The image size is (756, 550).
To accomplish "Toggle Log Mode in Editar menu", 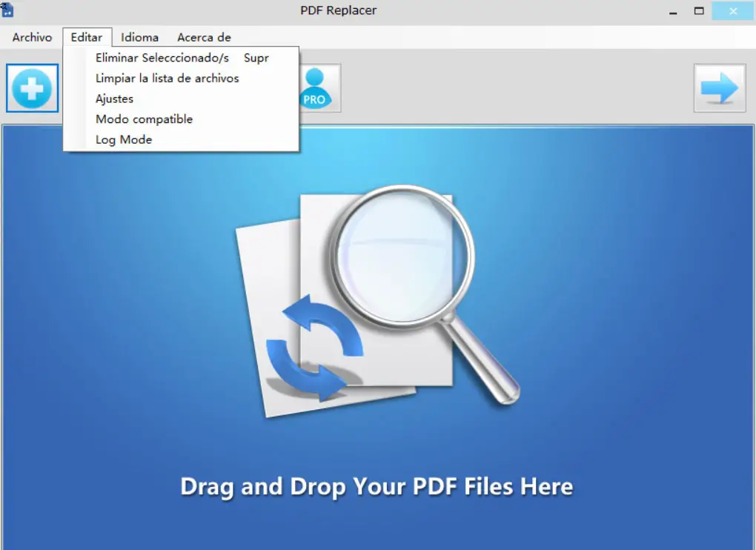I will coord(181,140).
